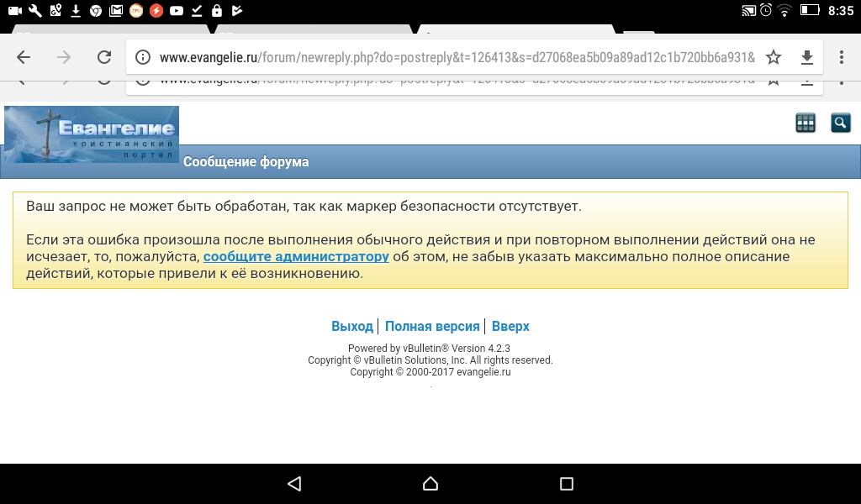861x504 pixels.
Task: Follow the 'сообщите администратору' link
Action: pos(296,257)
